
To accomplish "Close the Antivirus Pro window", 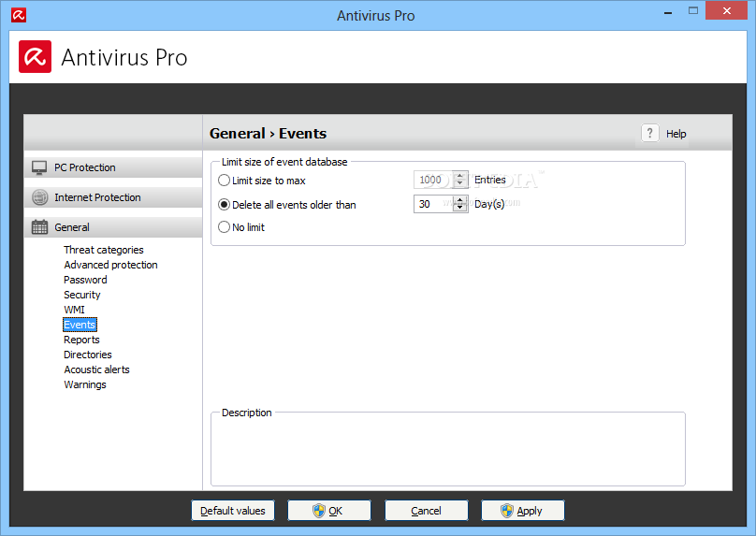I will (727, 10).
